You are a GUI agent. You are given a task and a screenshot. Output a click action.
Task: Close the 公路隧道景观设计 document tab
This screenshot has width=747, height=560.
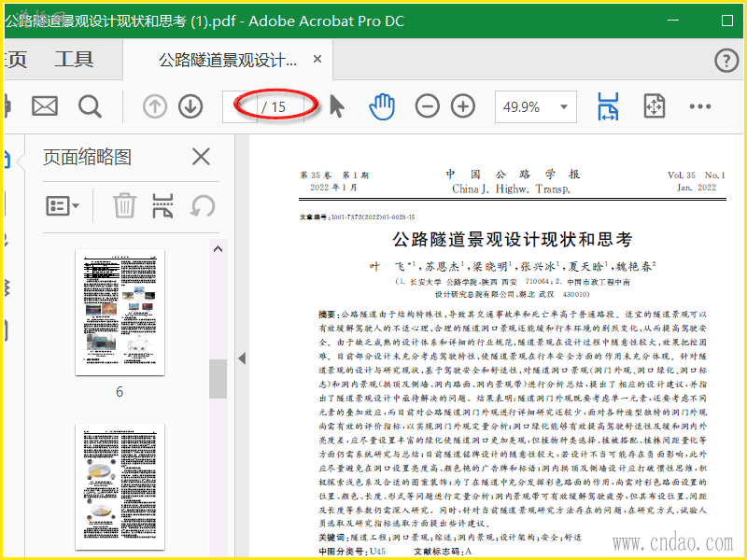[x=317, y=59]
